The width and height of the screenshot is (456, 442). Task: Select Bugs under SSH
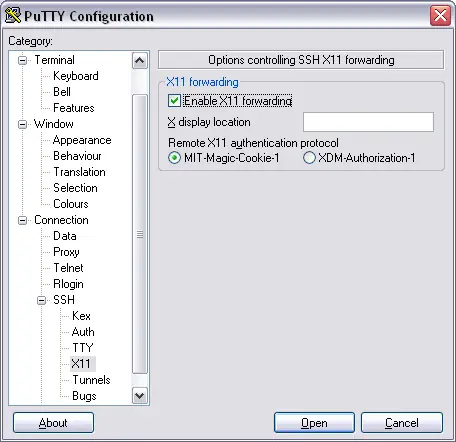pyautogui.click(x=84, y=396)
